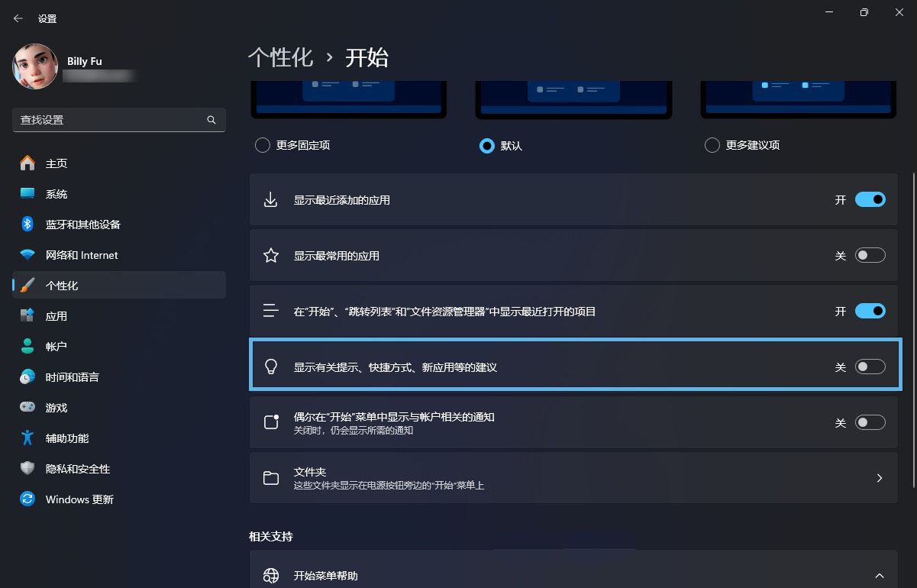The height and width of the screenshot is (588, 917).
Task: Click the back arrow in the title bar
Action: pos(18,18)
